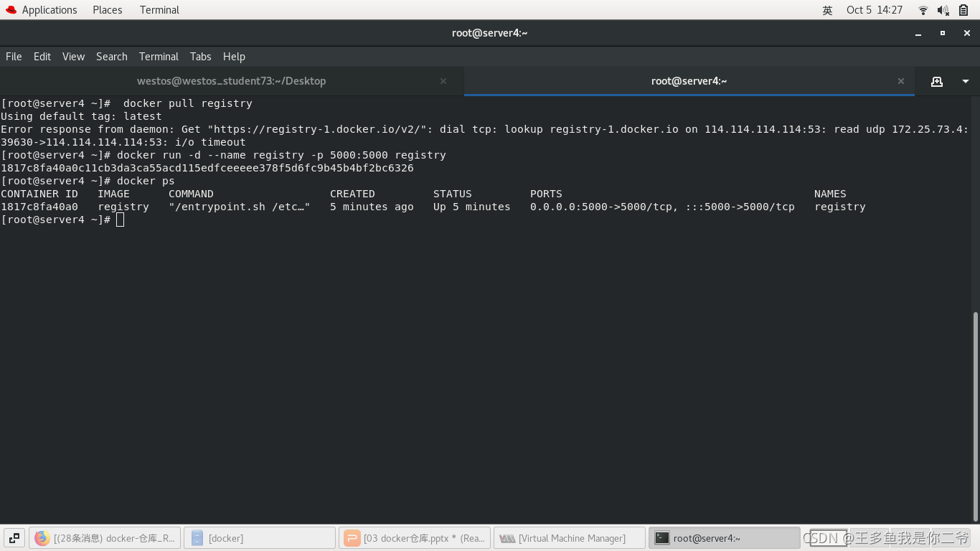Viewport: 980px width, 551px height.
Task: Expand the tab list dropdown arrow
Action: pos(966,81)
